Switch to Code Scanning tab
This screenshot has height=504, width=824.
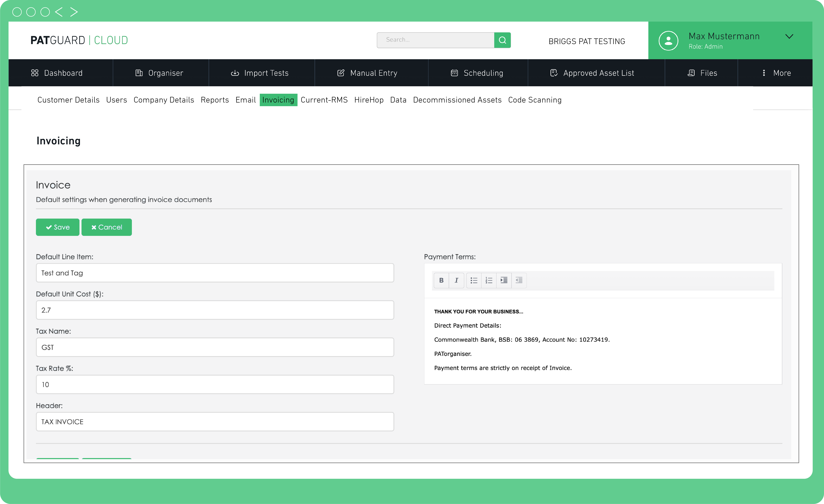coord(535,100)
